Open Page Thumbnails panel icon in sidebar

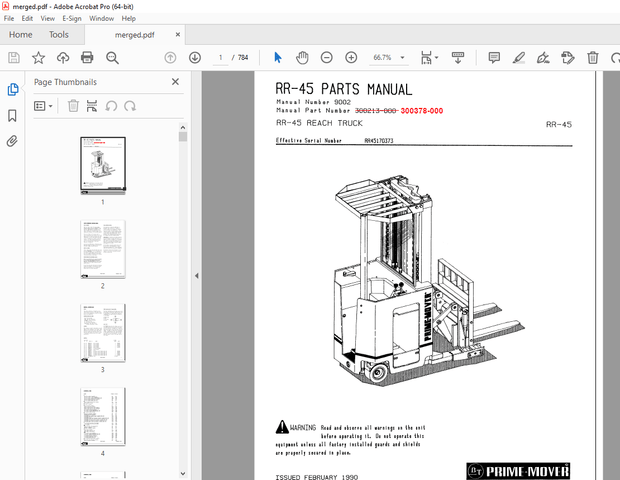click(x=13, y=89)
